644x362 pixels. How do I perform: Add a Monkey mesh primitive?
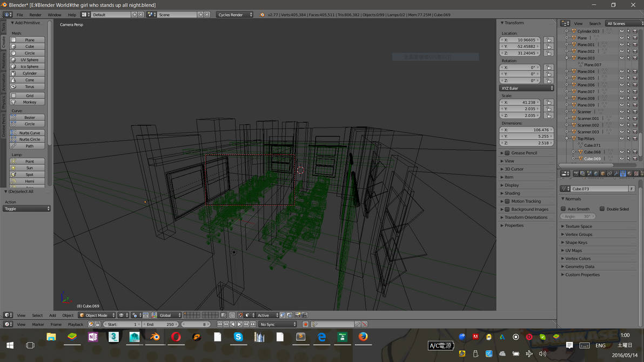(x=27, y=102)
